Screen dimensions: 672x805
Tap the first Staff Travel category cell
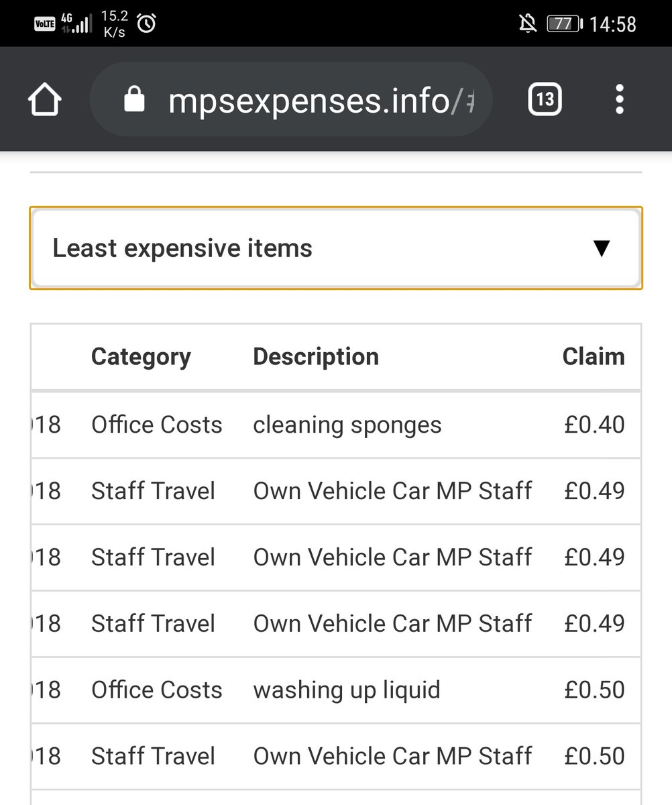click(x=153, y=491)
